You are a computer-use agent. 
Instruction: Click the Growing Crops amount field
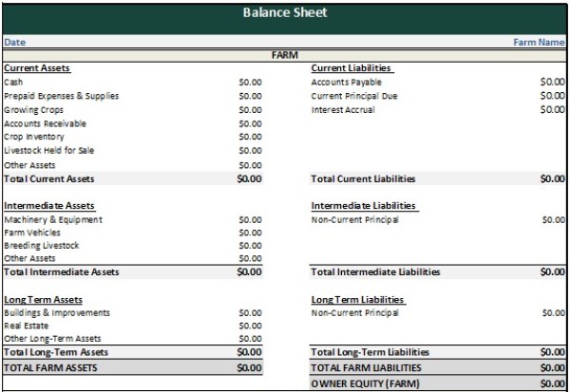point(249,110)
